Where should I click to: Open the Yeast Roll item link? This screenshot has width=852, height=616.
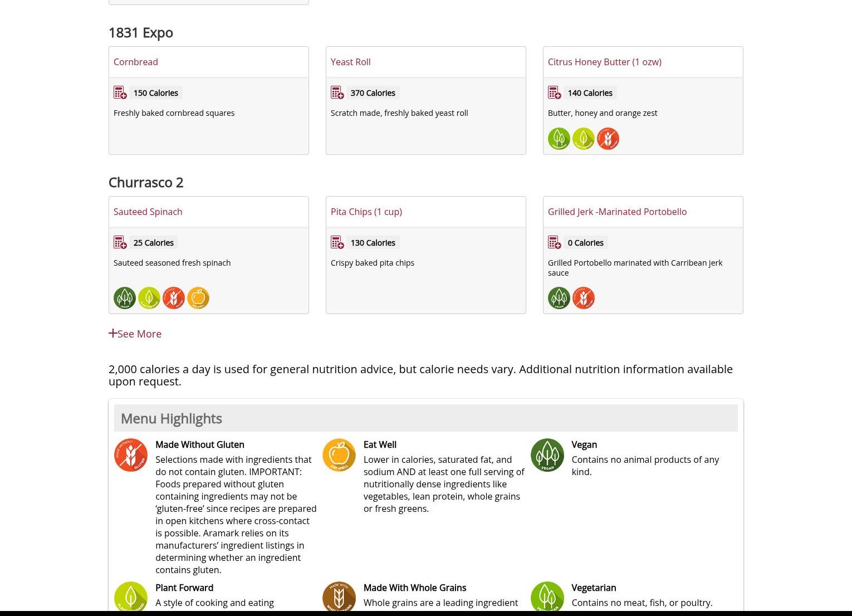click(x=350, y=62)
